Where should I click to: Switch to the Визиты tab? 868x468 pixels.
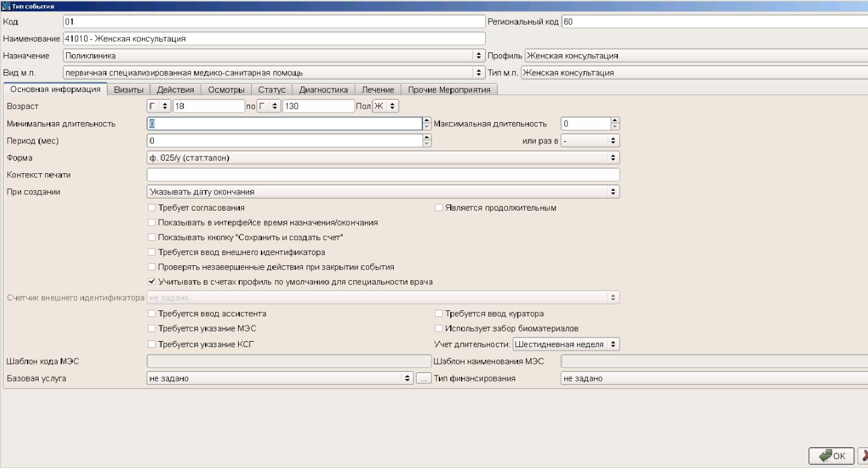(129, 90)
